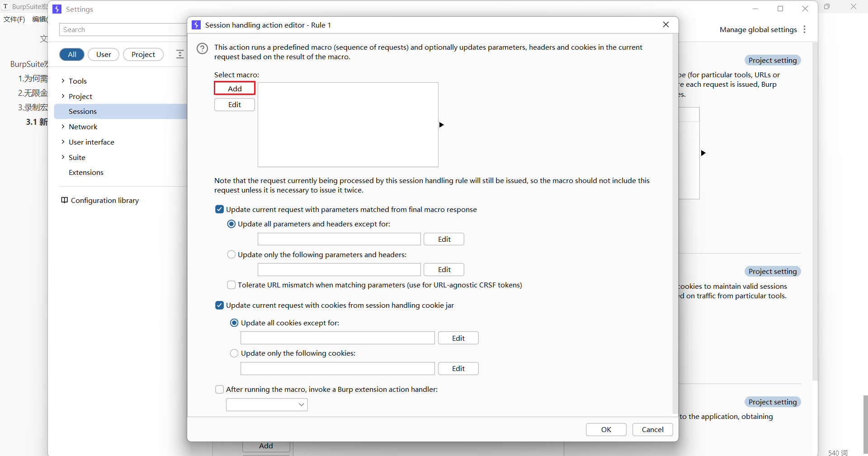Viewport: 868px width, 456px height.
Task: Maximize the Settings window
Action: [780, 9]
